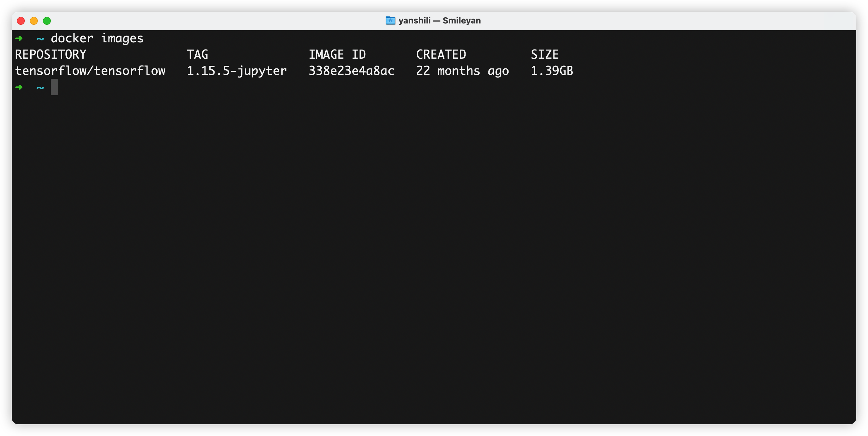Image resolution: width=868 pixels, height=436 pixels.
Task: Click the 1.15.5-jupyter tag text
Action: [237, 71]
